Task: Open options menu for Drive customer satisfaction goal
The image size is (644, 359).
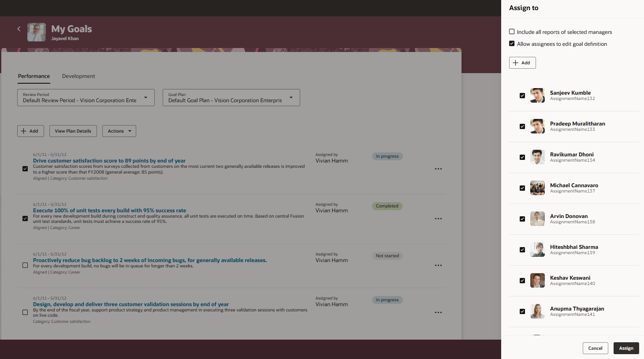Action: pos(438,169)
